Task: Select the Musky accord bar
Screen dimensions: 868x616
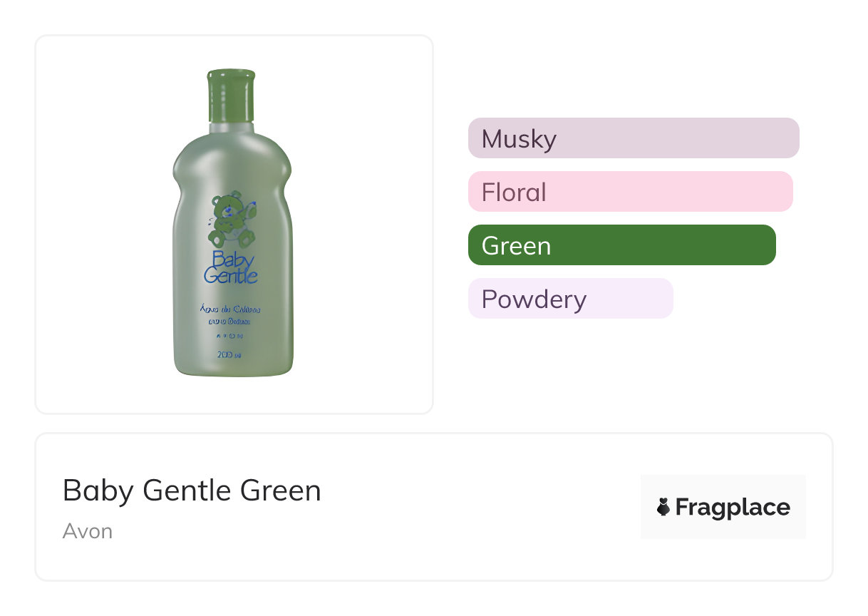Action: pos(634,138)
